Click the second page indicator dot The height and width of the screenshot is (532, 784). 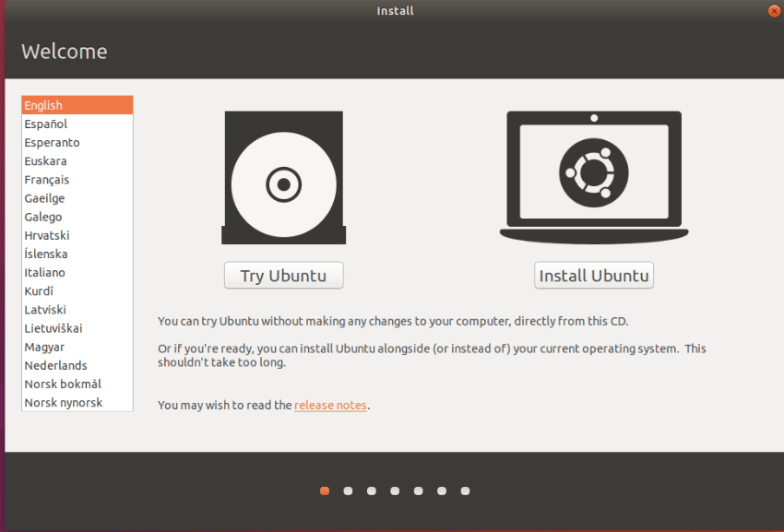[348, 491]
